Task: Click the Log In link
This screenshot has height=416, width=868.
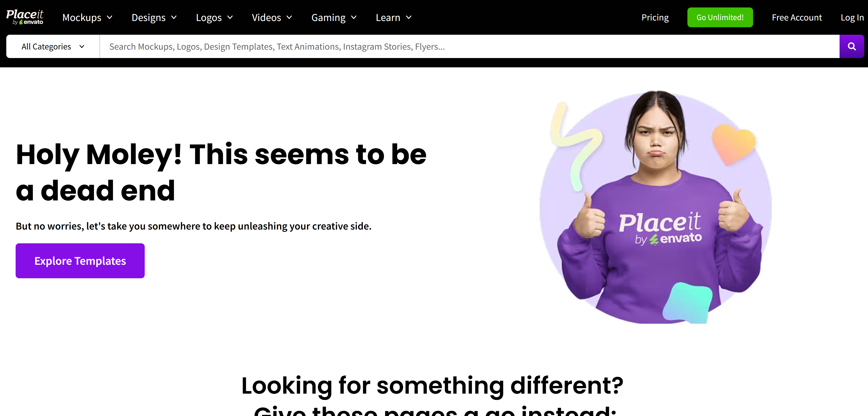Action: point(852,17)
